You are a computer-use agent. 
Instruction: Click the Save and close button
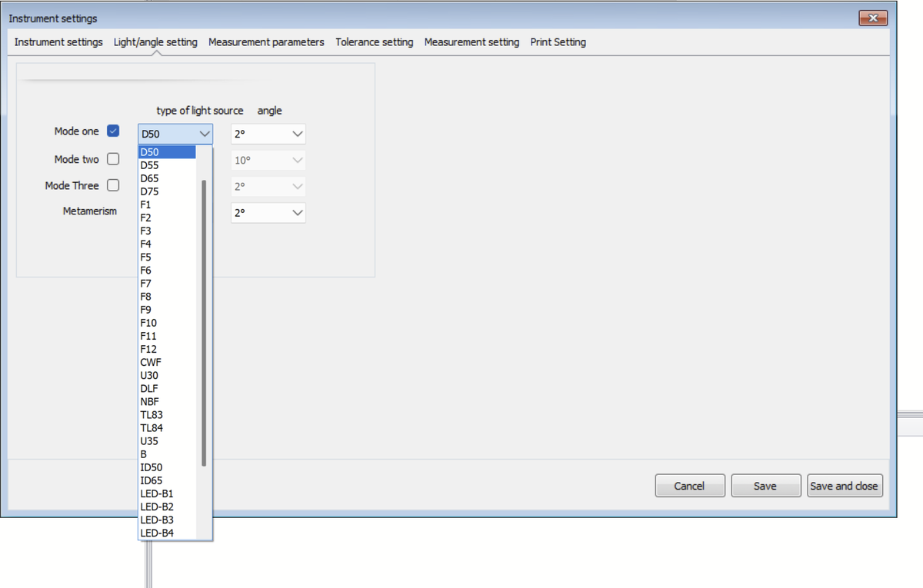(x=844, y=486)
